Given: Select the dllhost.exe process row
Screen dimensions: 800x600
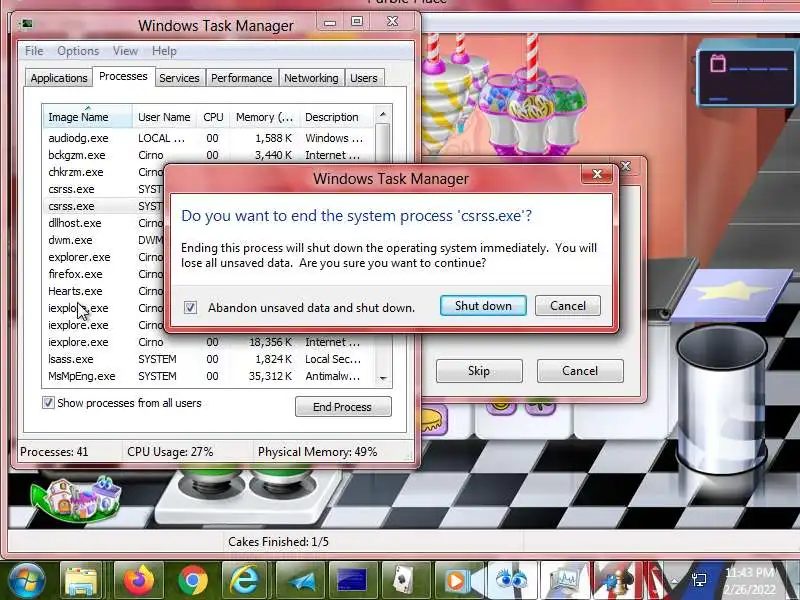Looking at the screenshot, I should point(104,223).
